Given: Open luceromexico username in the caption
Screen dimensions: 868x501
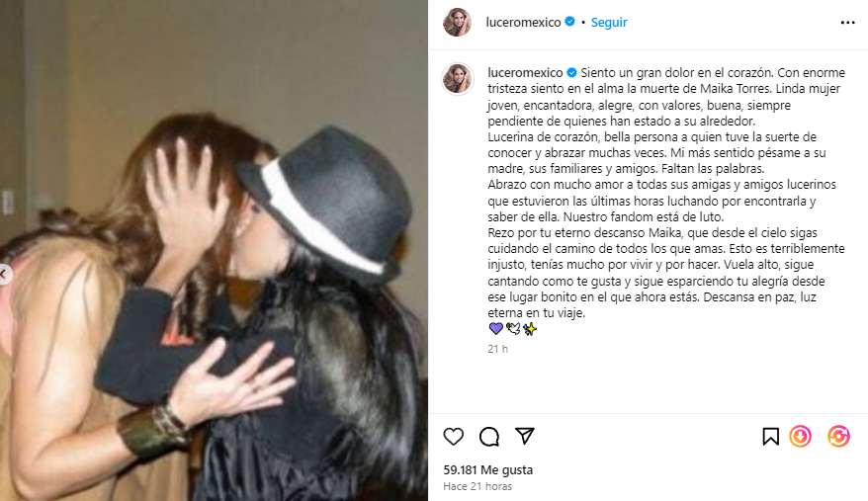Looking at the screenshot, I should pos(525,72).
